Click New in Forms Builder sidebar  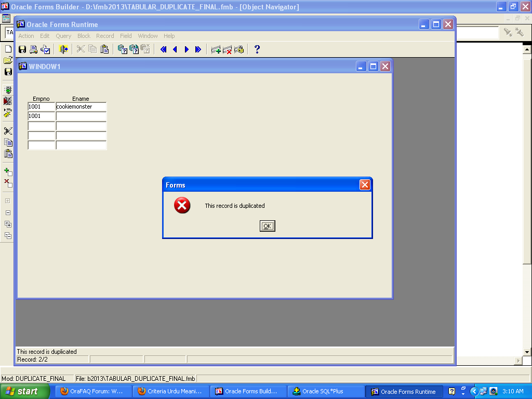pyautogui.click(x=8, y=49)
